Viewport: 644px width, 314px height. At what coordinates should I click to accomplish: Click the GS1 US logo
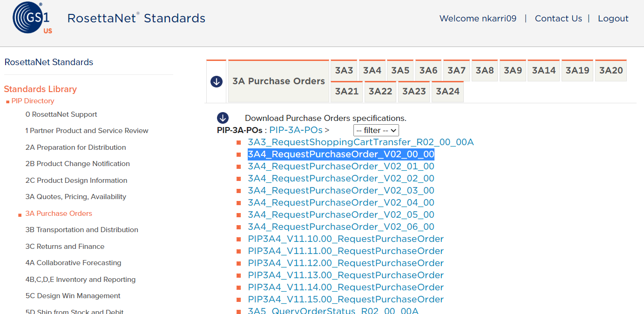click(x=32, y=19)
